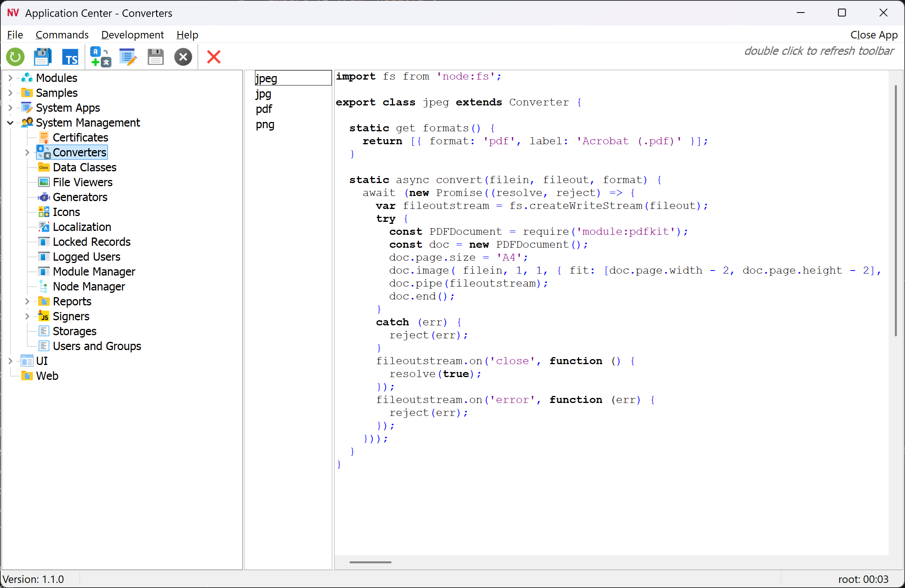Viewport: 905px width, 588px height.
Task: Click the add converter toolbar icon
Action: point(100,57)
